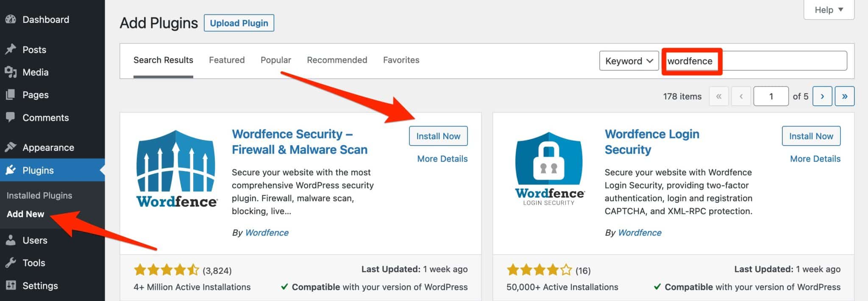Expand the Help dropdown
868x301 pixels.
point(828,9)
